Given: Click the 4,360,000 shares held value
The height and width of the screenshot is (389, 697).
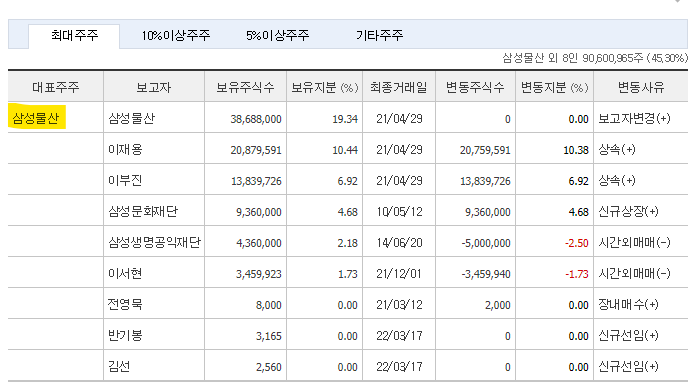Looking at the screenshot, I should point(259,243).
